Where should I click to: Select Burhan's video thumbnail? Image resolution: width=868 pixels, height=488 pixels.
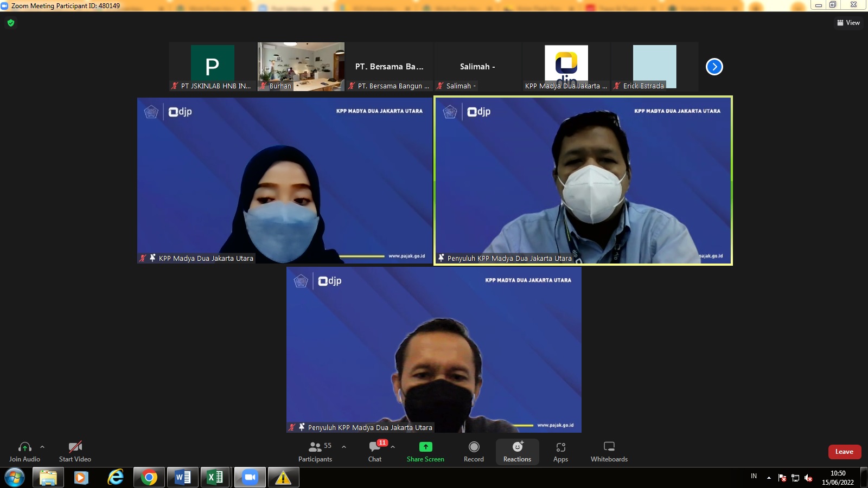301,66
